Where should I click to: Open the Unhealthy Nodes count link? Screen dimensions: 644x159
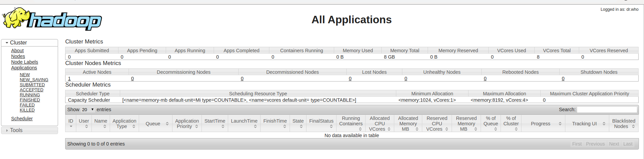pyautogui.click(x=406, y=78)
